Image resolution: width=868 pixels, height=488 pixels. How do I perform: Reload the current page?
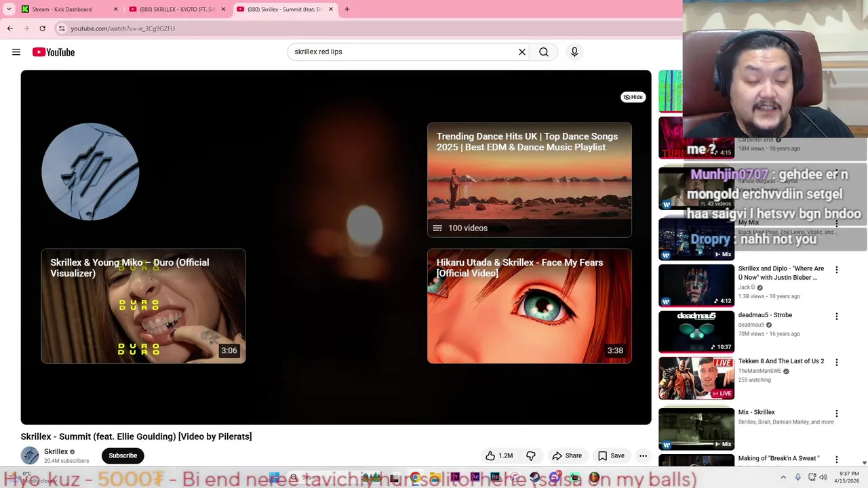[x=42, y=28]
